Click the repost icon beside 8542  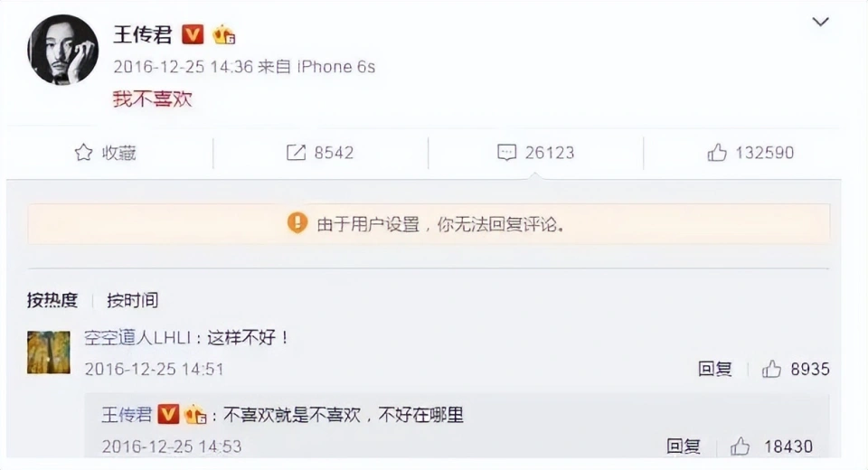296,152
